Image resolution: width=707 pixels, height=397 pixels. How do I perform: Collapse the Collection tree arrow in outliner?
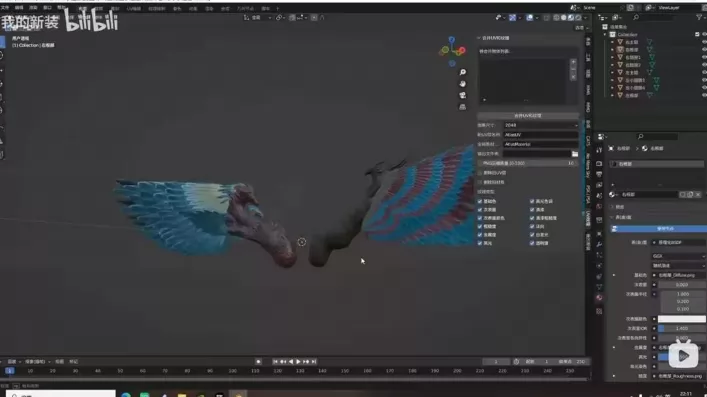click(606, 34)
